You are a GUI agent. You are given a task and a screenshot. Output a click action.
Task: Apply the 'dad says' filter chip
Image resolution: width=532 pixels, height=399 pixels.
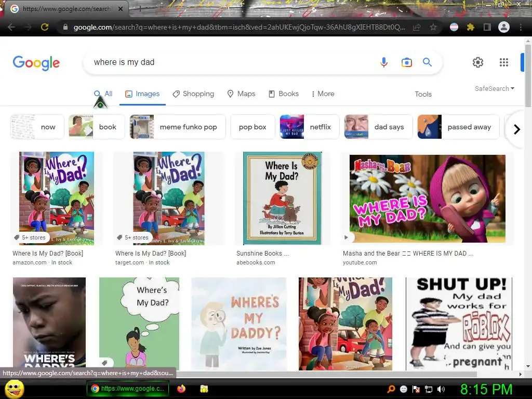(x=378, y=127)
